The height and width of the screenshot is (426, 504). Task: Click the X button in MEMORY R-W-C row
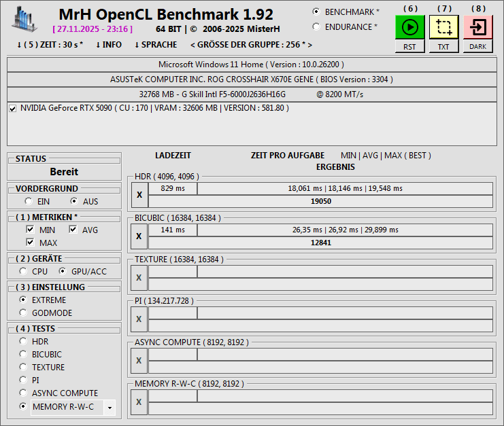(139, 402)
